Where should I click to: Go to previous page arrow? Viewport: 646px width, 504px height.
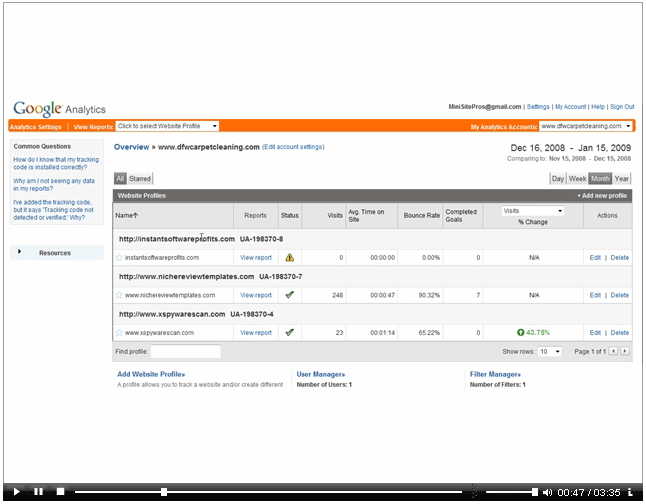coord(613,351)
